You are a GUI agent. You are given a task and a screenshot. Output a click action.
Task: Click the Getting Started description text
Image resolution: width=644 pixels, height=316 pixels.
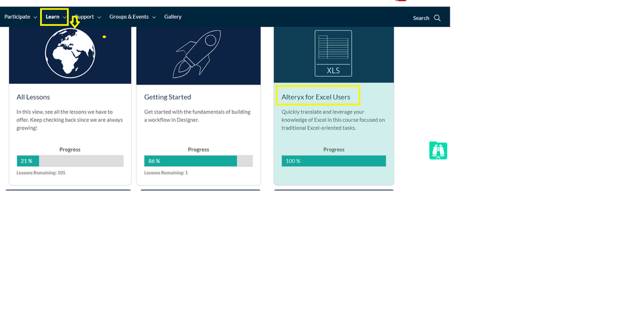[x=197, y=115]
